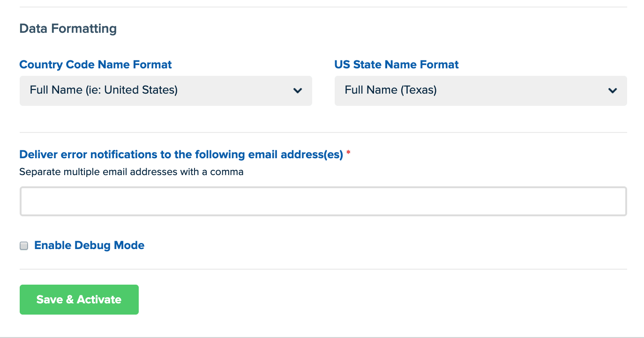Click the Separate multiple email addresses hint
644x338 pixels.
132,172
